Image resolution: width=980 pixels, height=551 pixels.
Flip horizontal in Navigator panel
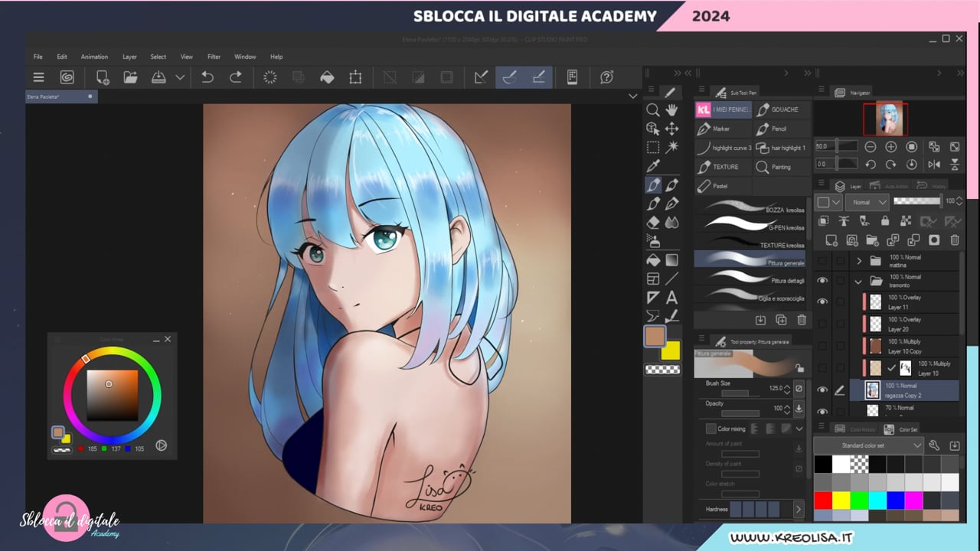coord(934,164)
